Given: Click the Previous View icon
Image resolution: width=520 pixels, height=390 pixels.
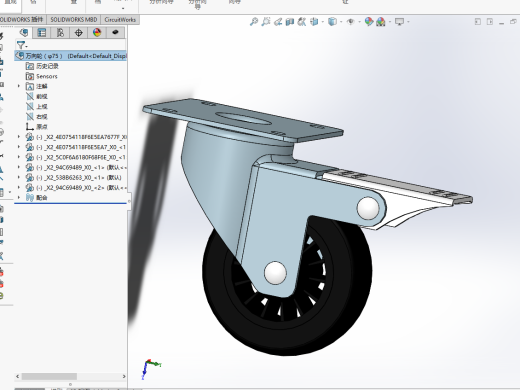Looking at the screenshot, I should coord(278,22).
